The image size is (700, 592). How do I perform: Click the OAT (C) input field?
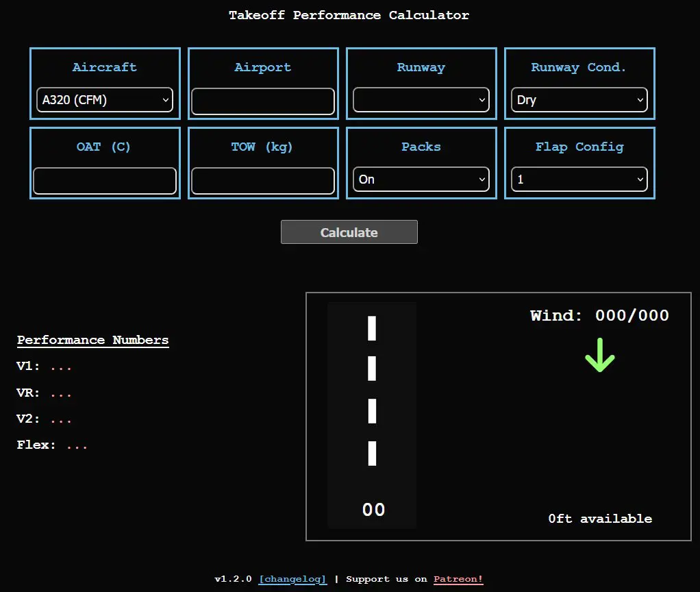coord(105,181)
